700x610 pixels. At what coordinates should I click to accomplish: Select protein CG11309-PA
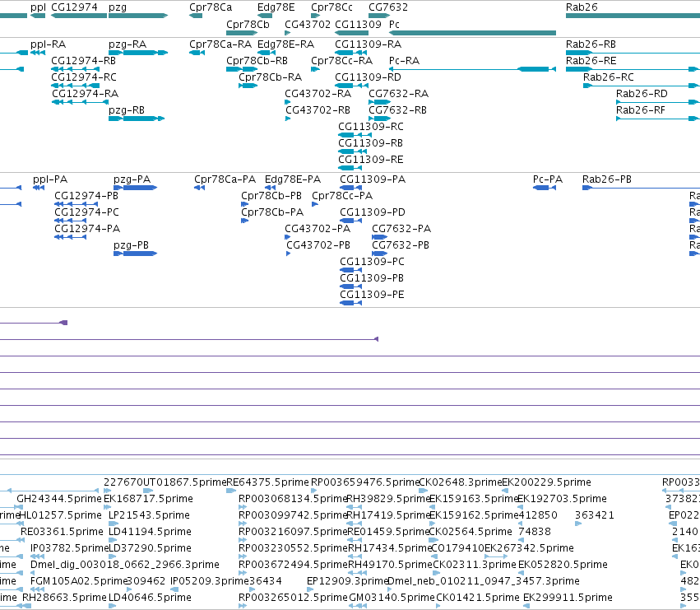[351, 188]
